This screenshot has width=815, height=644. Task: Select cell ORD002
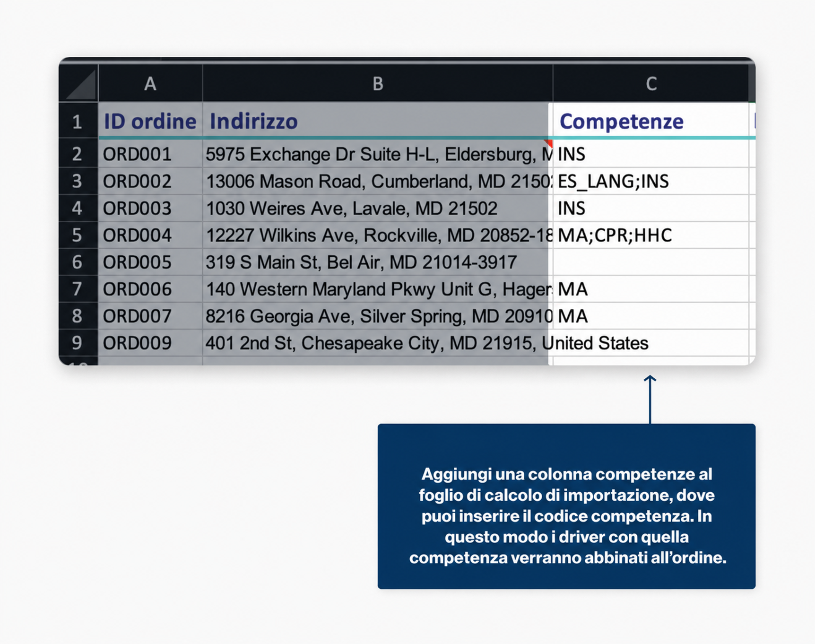coord(150,181)
